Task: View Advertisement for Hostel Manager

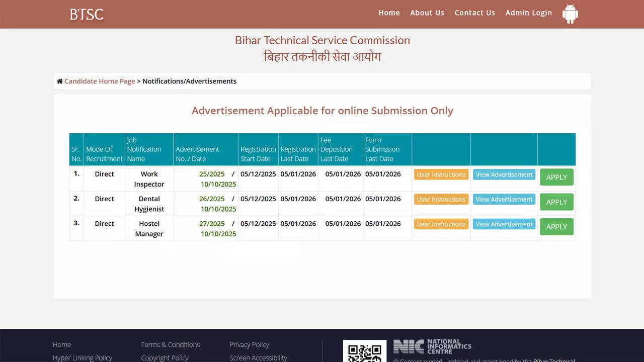Action: coord(504,224)
